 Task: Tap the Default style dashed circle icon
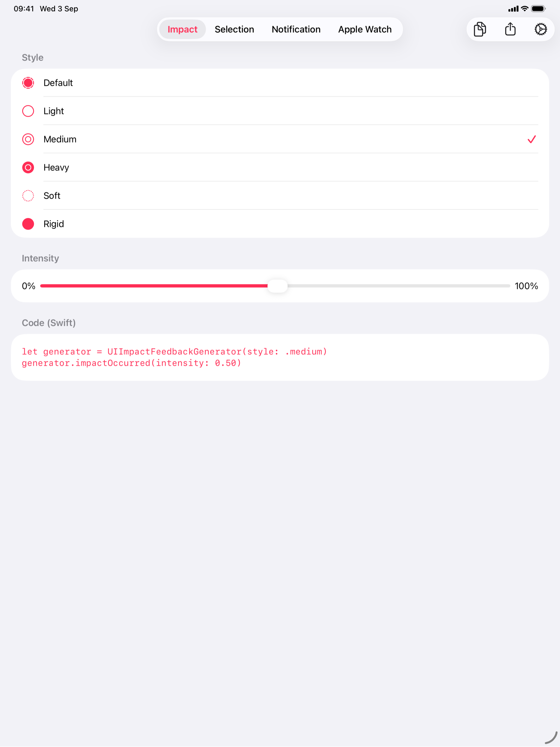point(28,83)
